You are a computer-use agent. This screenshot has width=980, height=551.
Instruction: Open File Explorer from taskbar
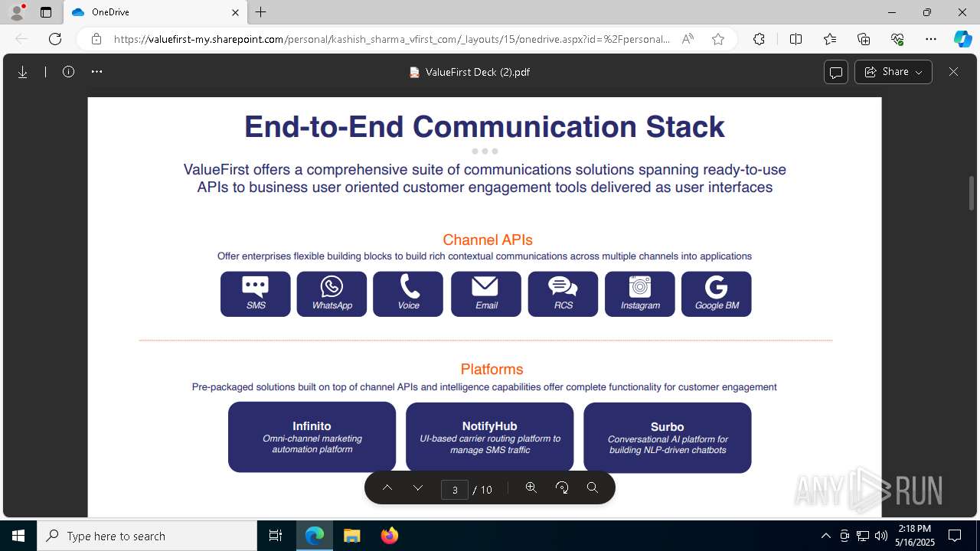[x=351, y=536]
